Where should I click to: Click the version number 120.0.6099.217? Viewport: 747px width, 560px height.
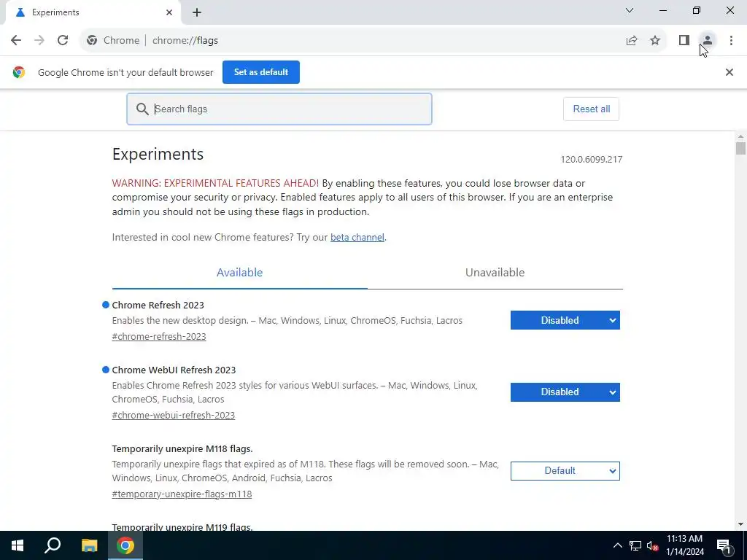click(x=591, y=160)
